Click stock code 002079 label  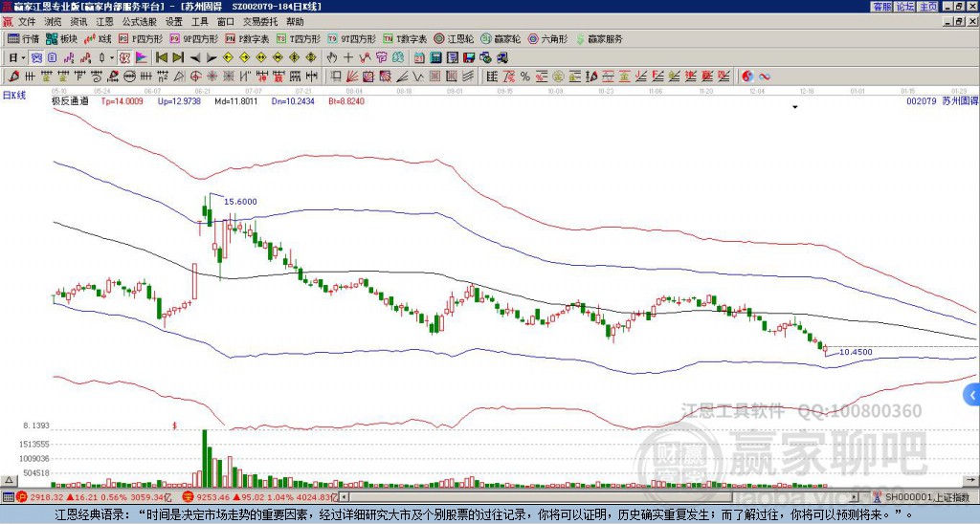point(921,100)
